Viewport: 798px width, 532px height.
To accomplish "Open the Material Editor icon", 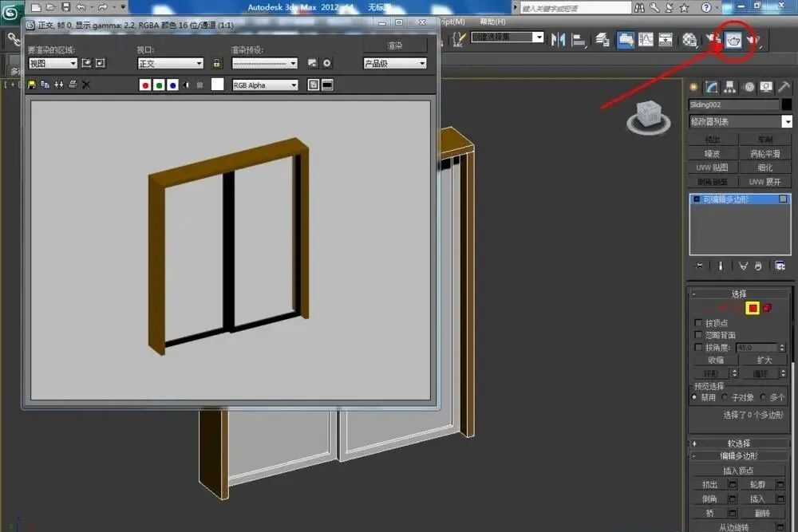I will pos(689,40).
